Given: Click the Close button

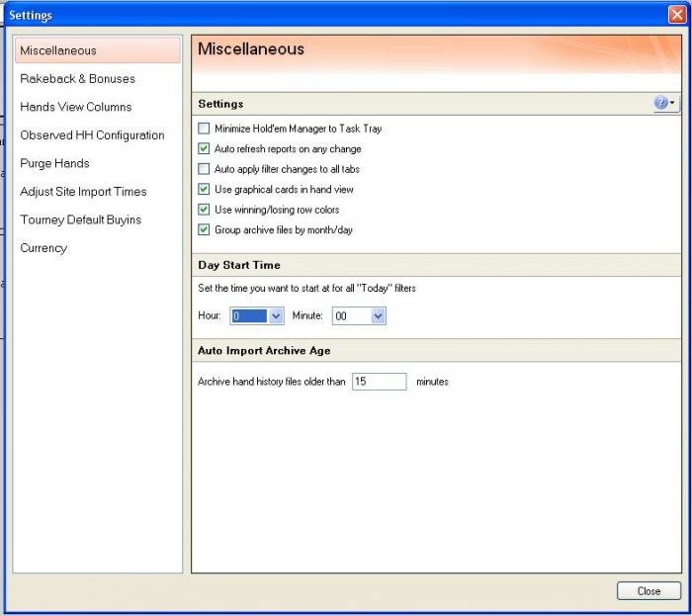Looking at the screenshot, I should point(649,591).
